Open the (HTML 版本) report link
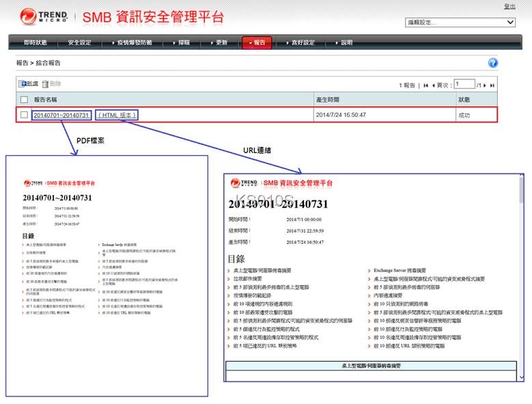Image resolution: width=532 pixels, height=404 pixels. (x=117, y=115)
